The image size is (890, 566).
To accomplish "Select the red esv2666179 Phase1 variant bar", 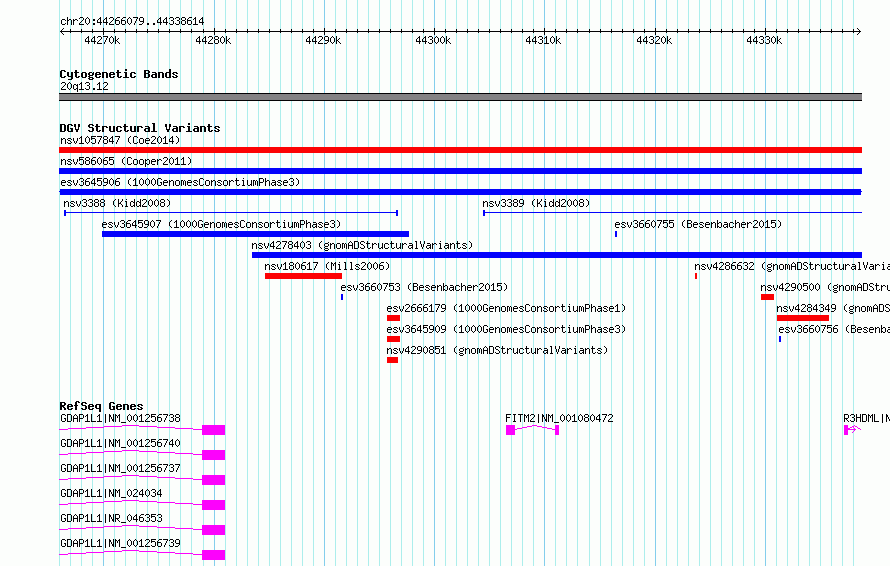I will tap(393, 318).
